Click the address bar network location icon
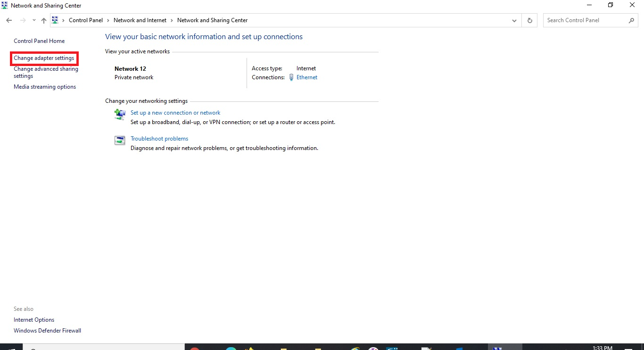This screenshot has height=350, width=644. [55, 20]
